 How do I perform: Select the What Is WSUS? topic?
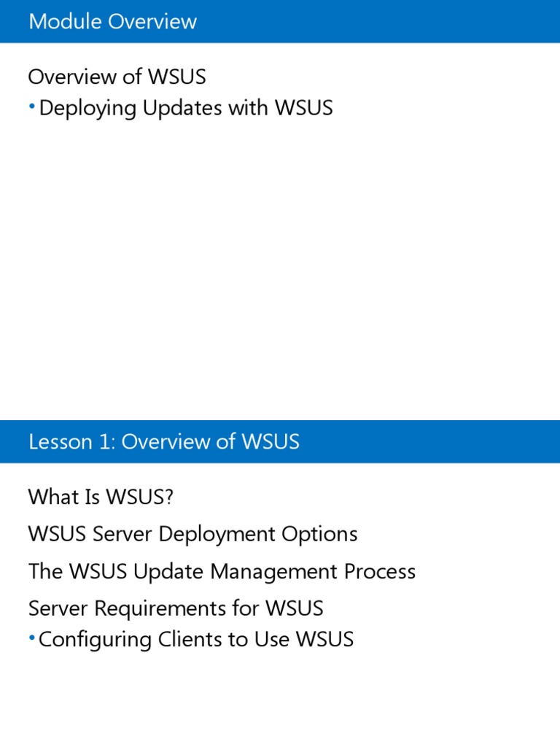pyautogui.click(x=101, y=497)
